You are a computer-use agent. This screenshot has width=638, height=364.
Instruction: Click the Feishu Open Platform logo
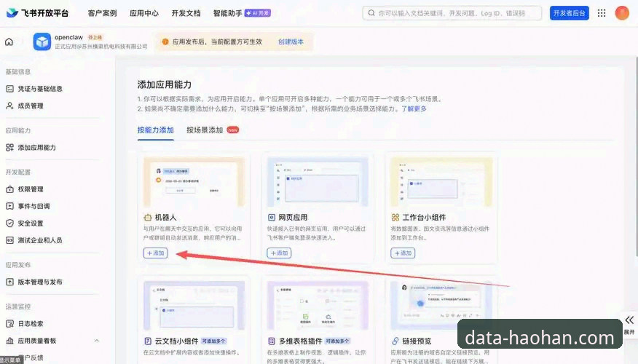(x=37, y=13)
